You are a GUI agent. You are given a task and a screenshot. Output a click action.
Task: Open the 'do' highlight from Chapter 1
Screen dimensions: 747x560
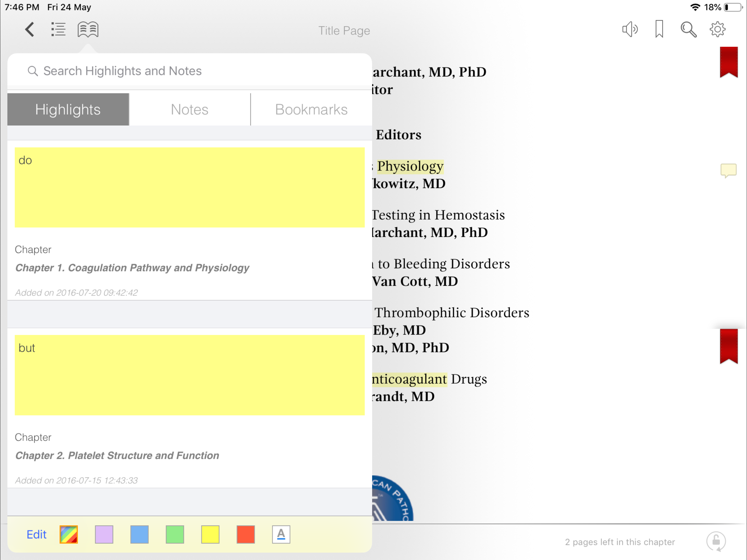189,188
